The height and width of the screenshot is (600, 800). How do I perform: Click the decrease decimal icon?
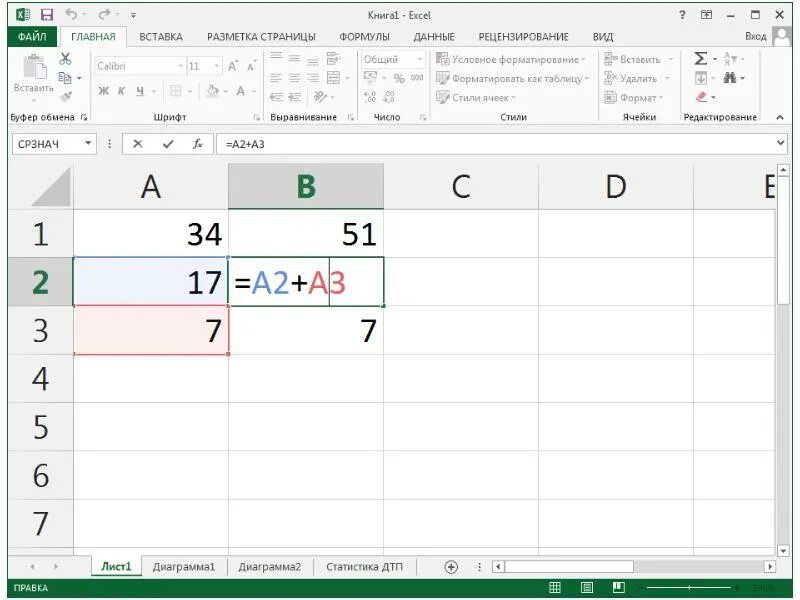tap(389, 97)
